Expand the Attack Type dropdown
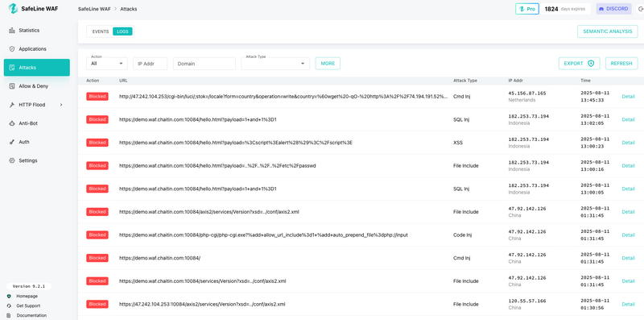 275,64
